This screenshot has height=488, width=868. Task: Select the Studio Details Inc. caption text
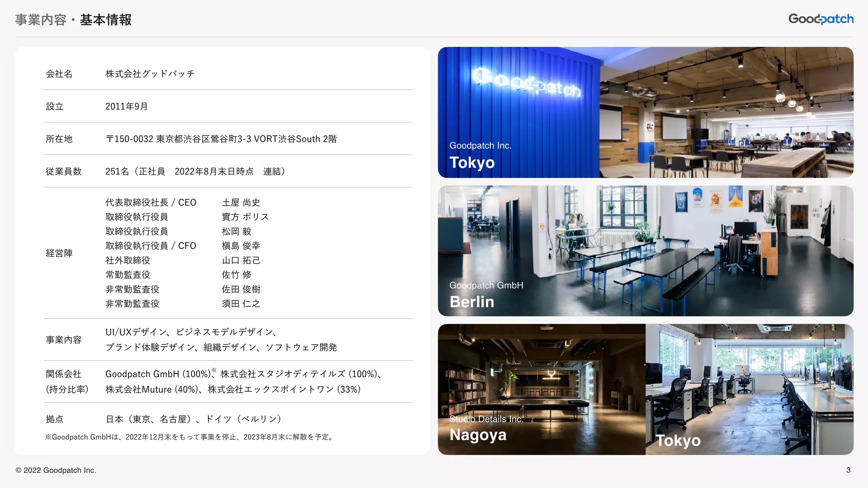[x=486, y=419]
